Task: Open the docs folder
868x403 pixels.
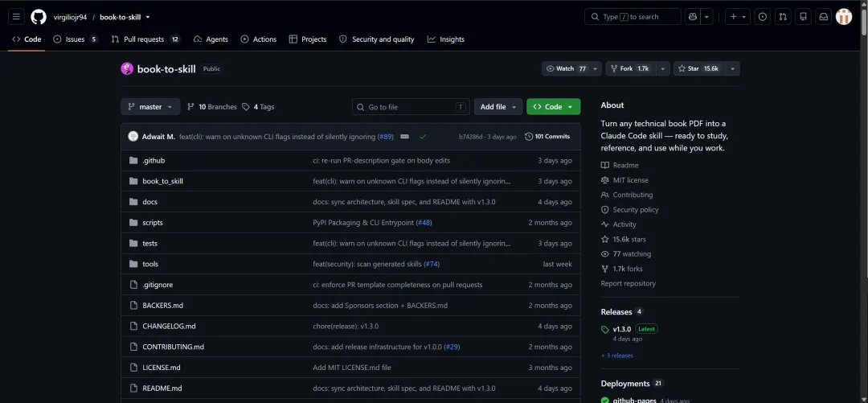Action: point(150,203)
